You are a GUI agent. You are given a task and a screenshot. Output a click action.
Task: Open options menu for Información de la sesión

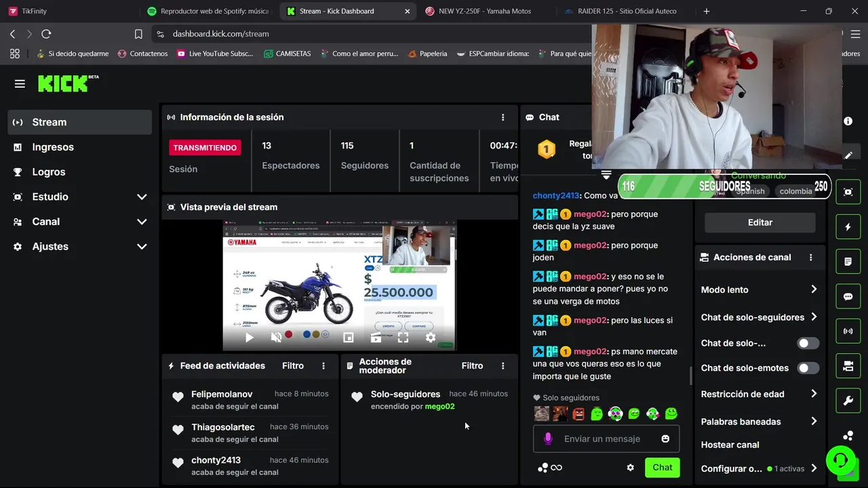click(x=502, y=117)
